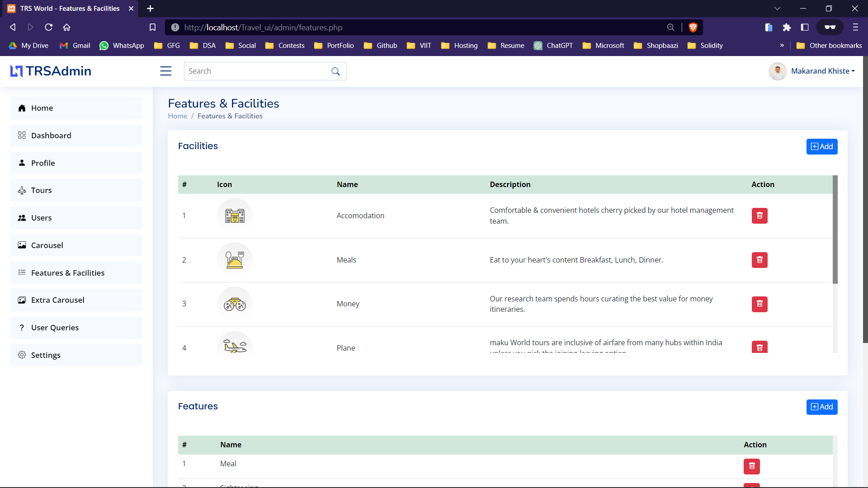The image size is (868, 488).
Task: Delete the Plane facility row
Action: (759, 347)
